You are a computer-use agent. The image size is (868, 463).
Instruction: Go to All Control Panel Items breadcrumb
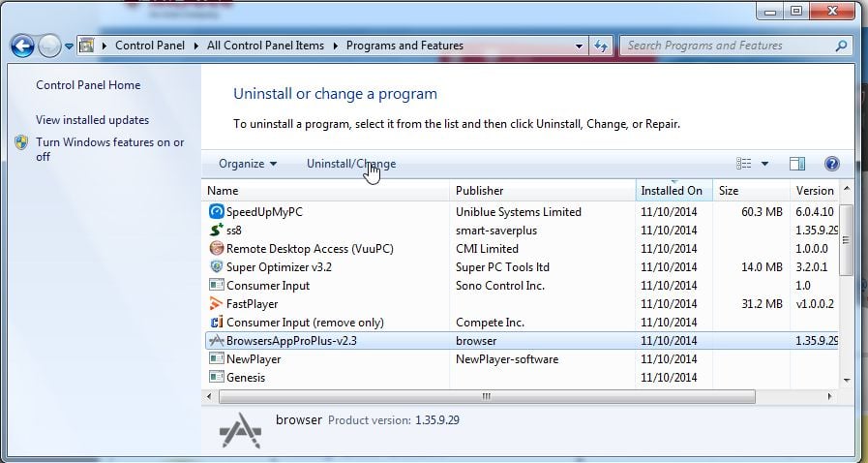click(266, 46)
